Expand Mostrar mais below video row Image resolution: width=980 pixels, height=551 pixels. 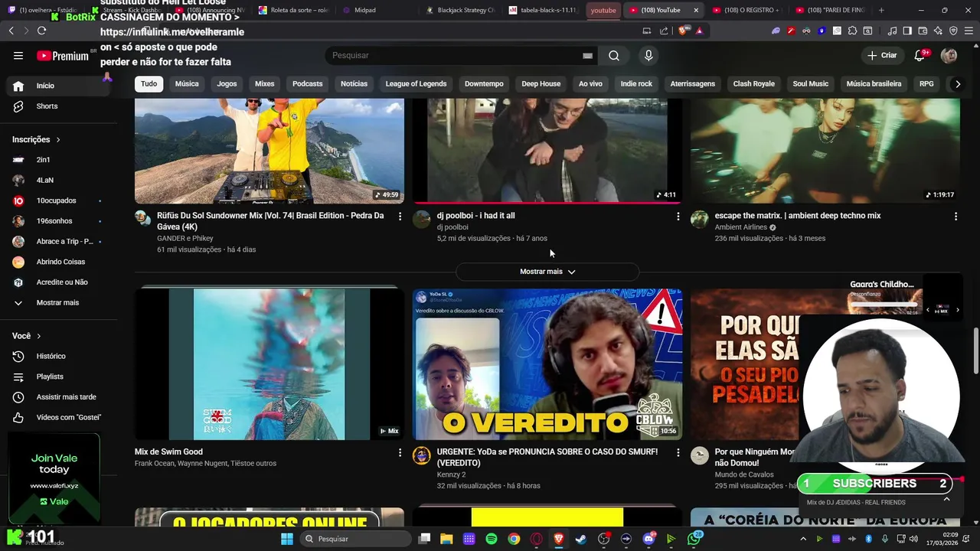tap(547, 272)
